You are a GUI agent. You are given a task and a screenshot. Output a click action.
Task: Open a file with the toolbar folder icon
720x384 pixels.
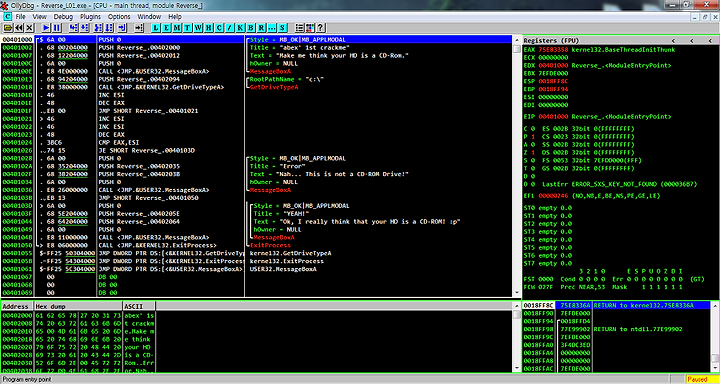tap(8, 28)
